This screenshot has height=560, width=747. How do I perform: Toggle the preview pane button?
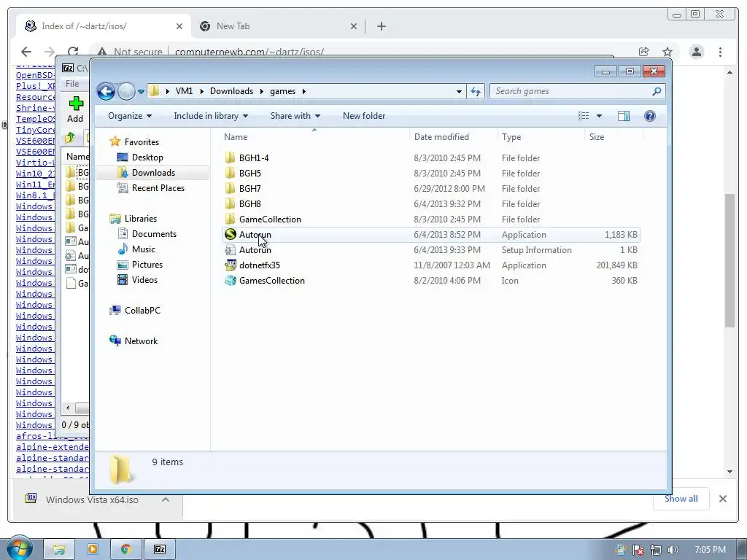pyautogui.click(x=624, y=116)
